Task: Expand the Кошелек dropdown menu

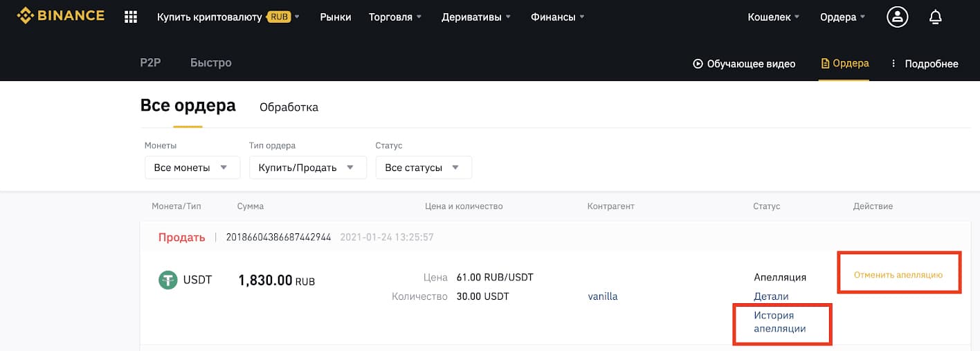Action: click(x=774, y=17)
